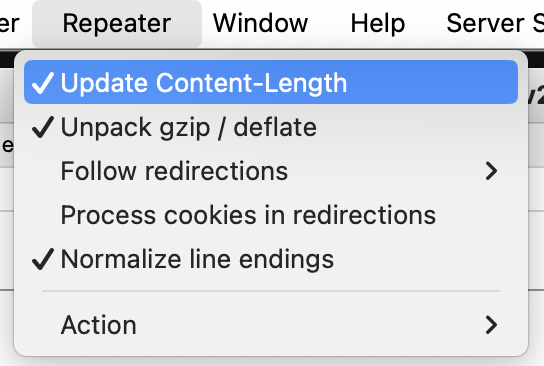The image size is (544, 366).
Task: Enable Process cookies in redirections
Action: coord(271,215)
